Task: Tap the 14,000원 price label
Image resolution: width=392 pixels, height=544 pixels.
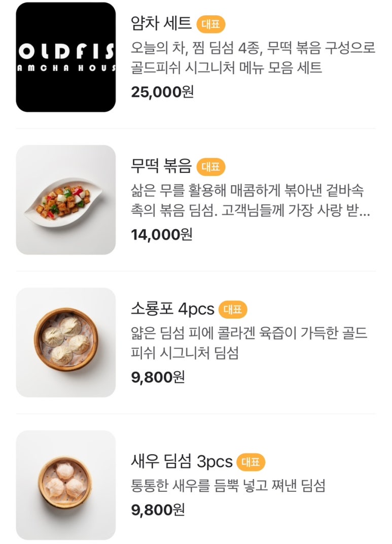Action: [162, 234]
